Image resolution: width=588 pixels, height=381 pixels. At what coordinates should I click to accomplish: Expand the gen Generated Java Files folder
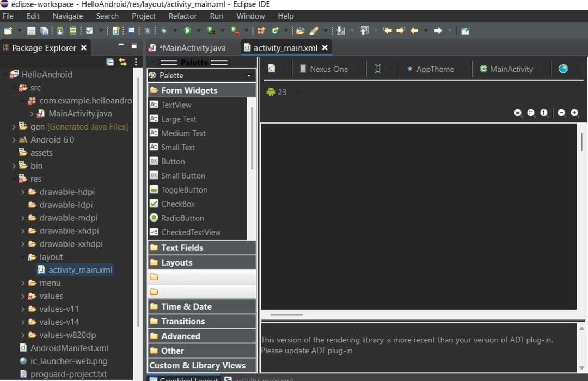(x=14, y=127)
